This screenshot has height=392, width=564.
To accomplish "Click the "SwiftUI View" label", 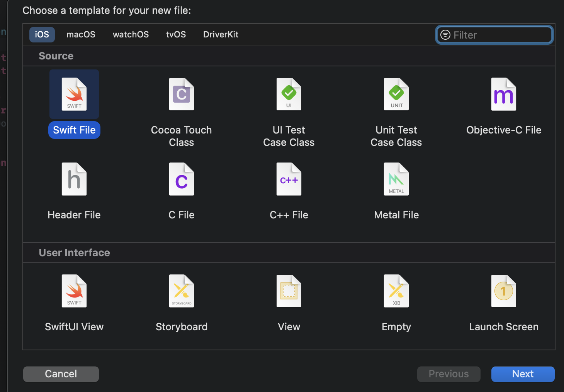I will tap(74, 327).
